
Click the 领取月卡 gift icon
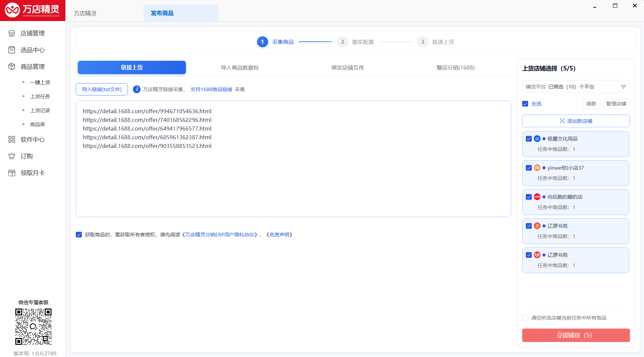(x=12, y=173)
